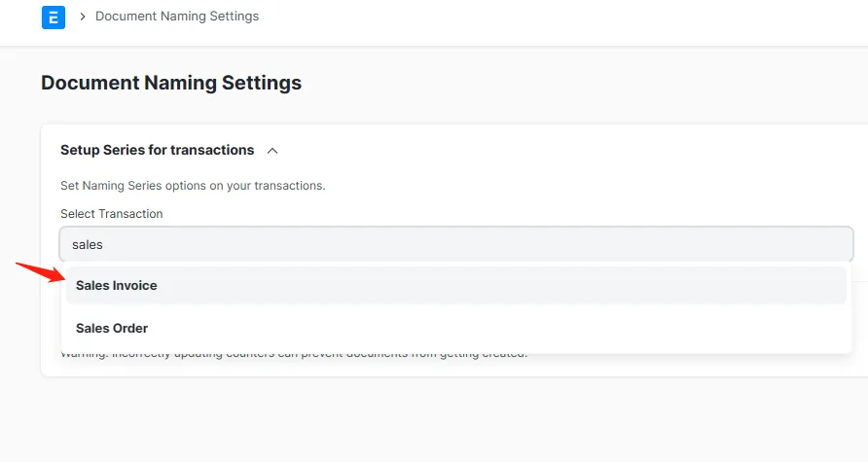Click the breadcrumb chevron separator
868x462 pixels.
(83, 17)
